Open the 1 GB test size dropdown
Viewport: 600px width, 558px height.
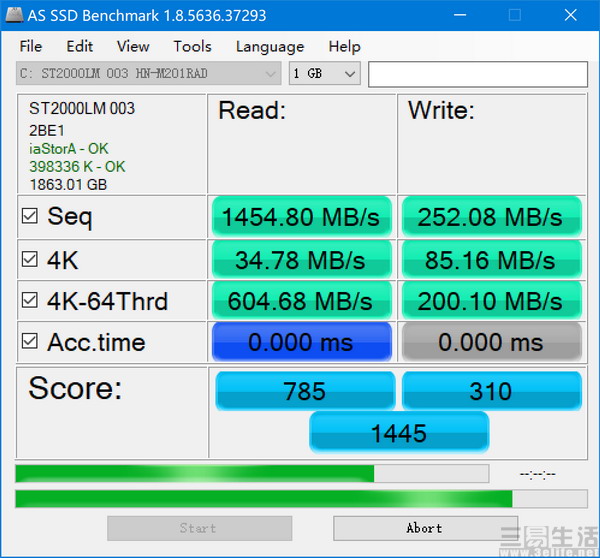(324, 73)
